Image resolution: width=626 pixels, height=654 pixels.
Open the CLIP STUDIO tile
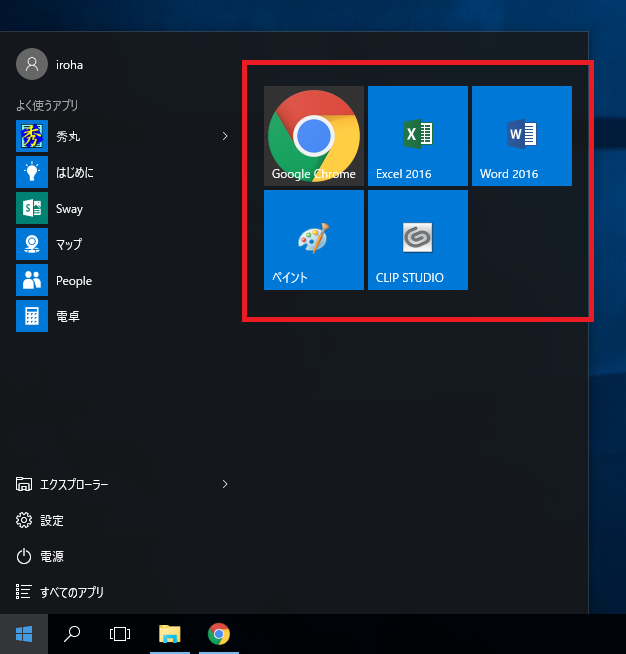point(418,240)
